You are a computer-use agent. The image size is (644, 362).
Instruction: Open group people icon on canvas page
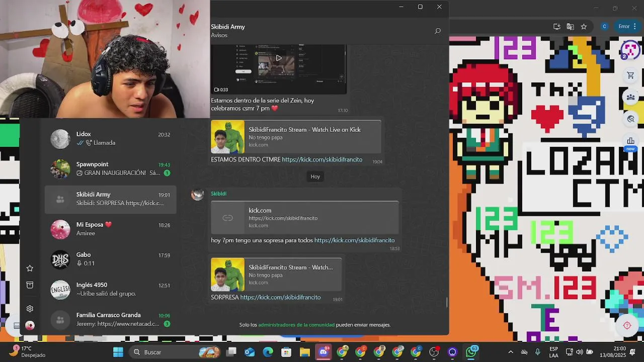(630, 97)
